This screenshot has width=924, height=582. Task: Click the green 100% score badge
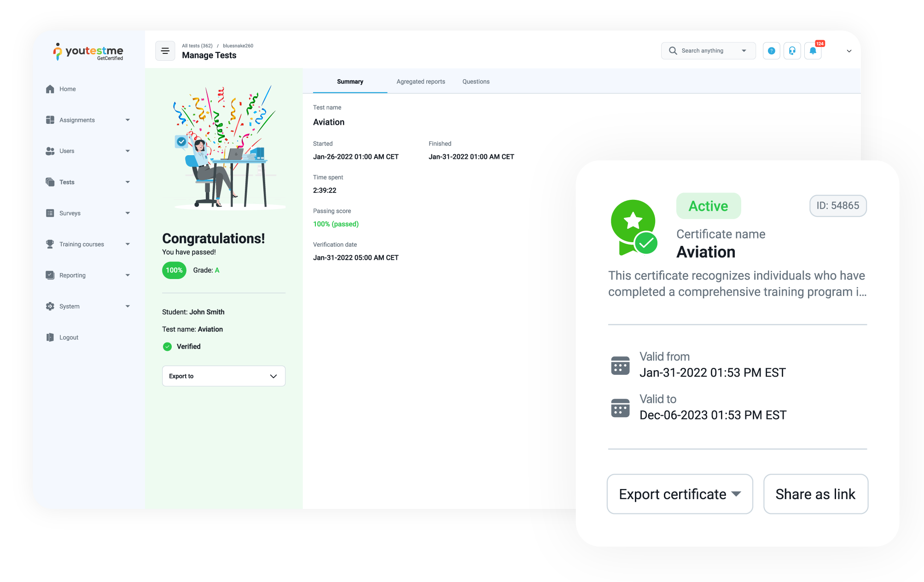coord(174,270)
